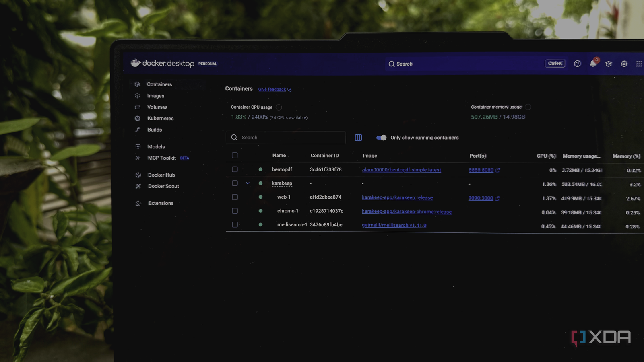Screen dimensions: 644x362
Task: Select the checkbox for meilisearch-1
Action: tap(235, 224)
